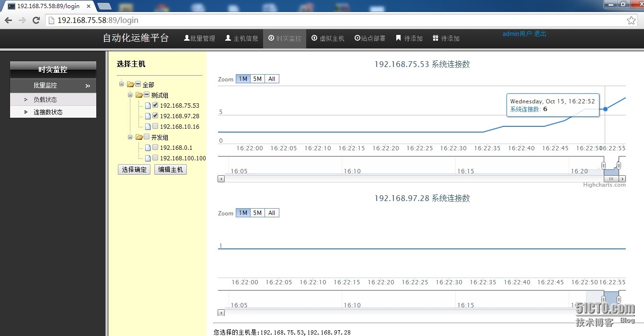Click the first chart's navigator scrollbar handle
This screenshot has height=336, width=644.
tap(611, 179)
